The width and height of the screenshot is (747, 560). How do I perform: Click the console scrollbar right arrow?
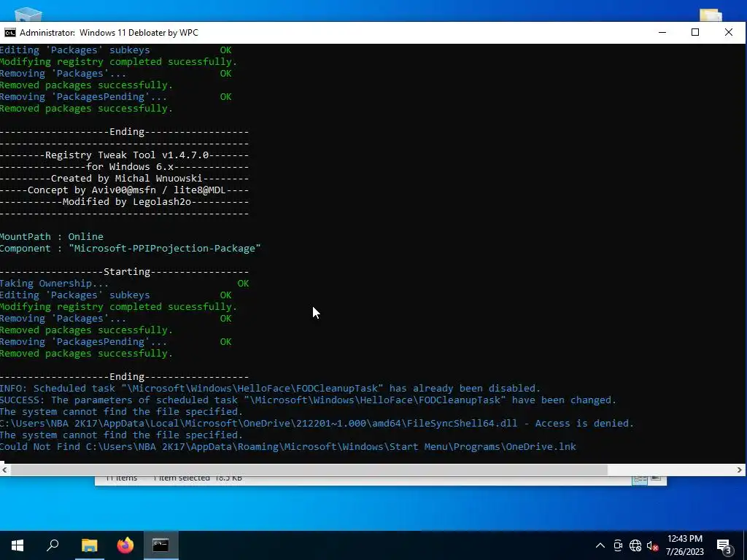click(x=740, y=470)
